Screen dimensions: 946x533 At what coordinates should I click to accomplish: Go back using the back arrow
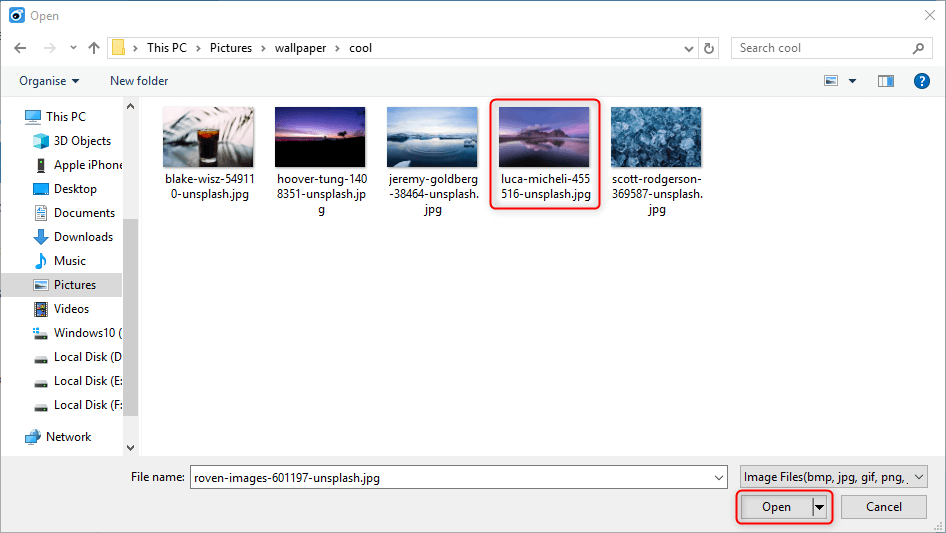coord(21,48)
